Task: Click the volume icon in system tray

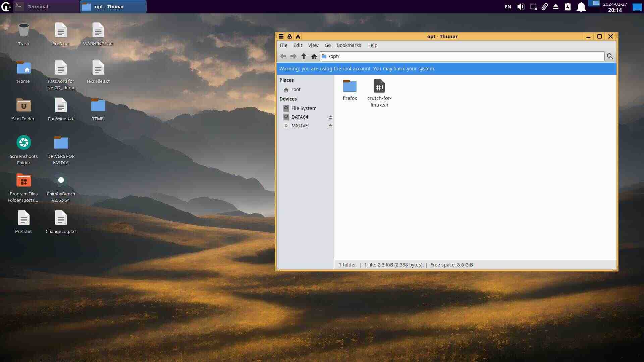Action: click(521, 7)
